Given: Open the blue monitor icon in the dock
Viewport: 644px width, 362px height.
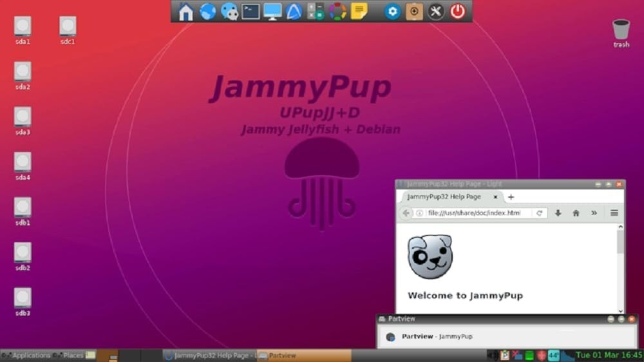Looking at the screenshot, I should click(272, 12).
